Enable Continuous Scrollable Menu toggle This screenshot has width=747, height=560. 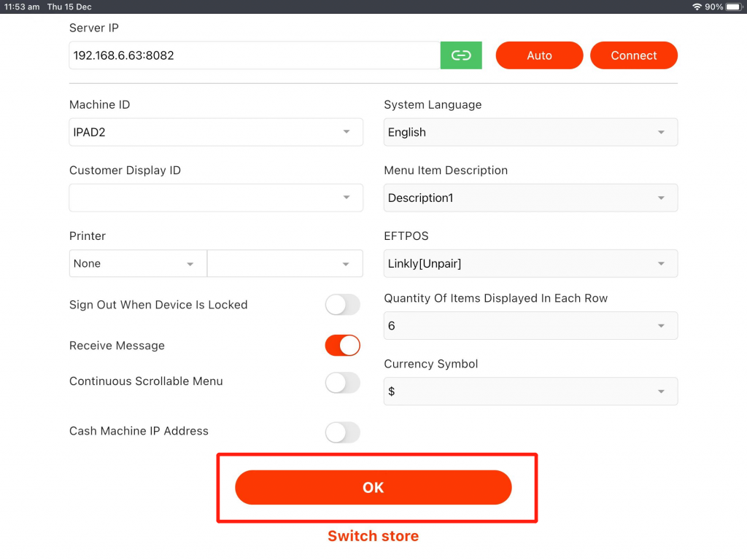(x=342, y=382)
